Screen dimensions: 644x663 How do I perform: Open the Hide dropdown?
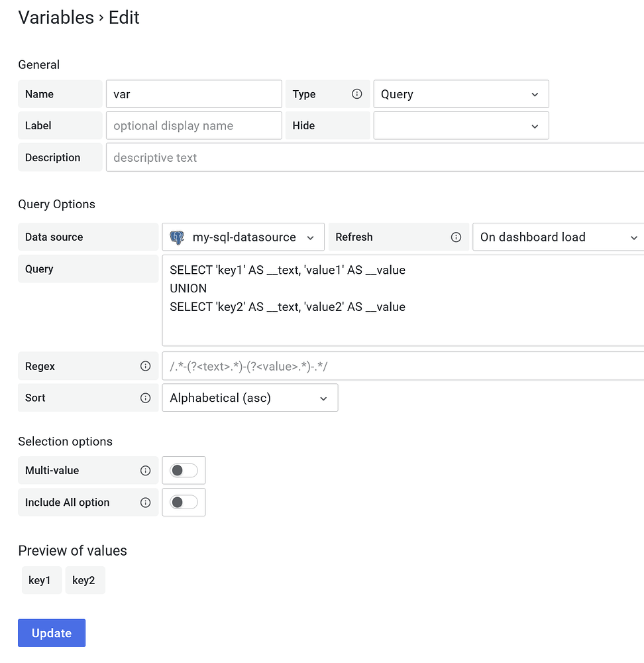460,125
